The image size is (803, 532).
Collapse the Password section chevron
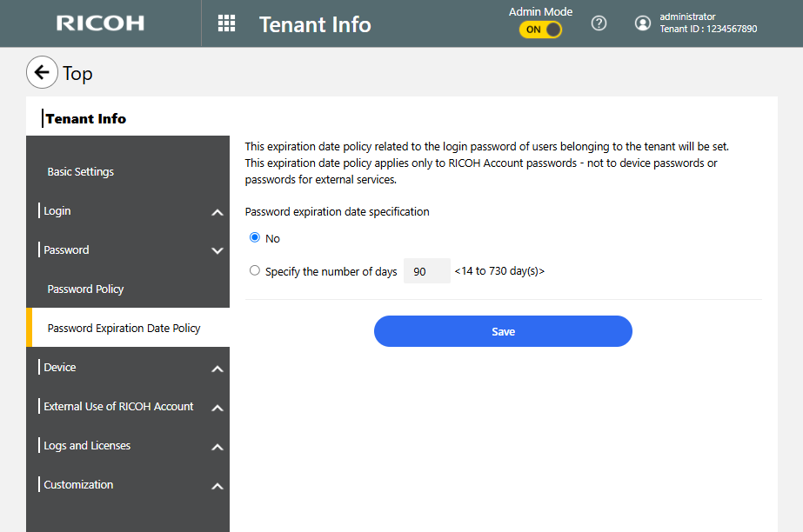[217, 250]
